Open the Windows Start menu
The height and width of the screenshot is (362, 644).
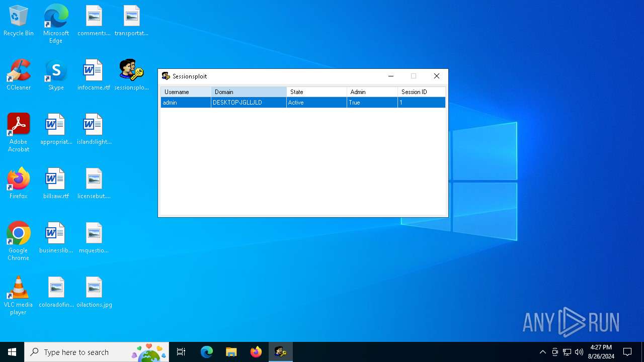[12, 352]
